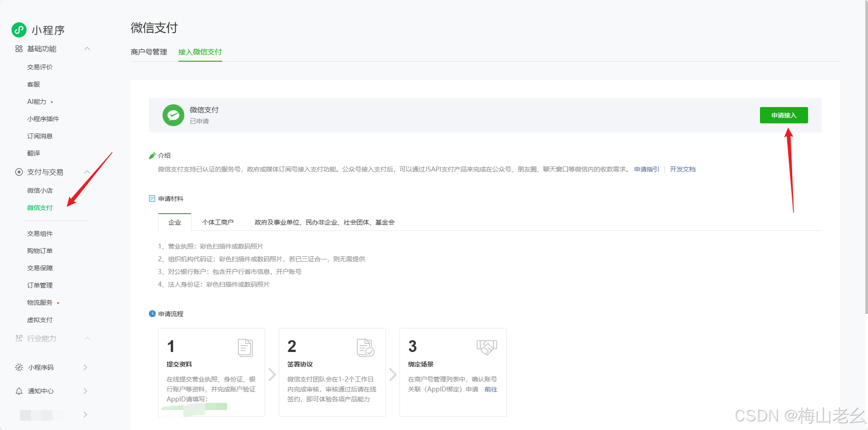Viewport: 868px width, 430px height.
Task: Open 虚拟支付 in the sidebar
Action: pos(40,320)
